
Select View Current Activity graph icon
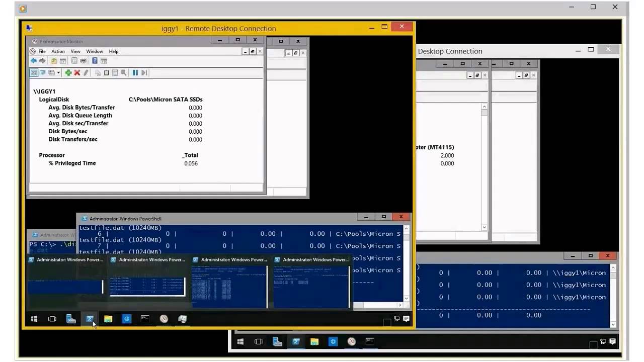coord(34,73)
